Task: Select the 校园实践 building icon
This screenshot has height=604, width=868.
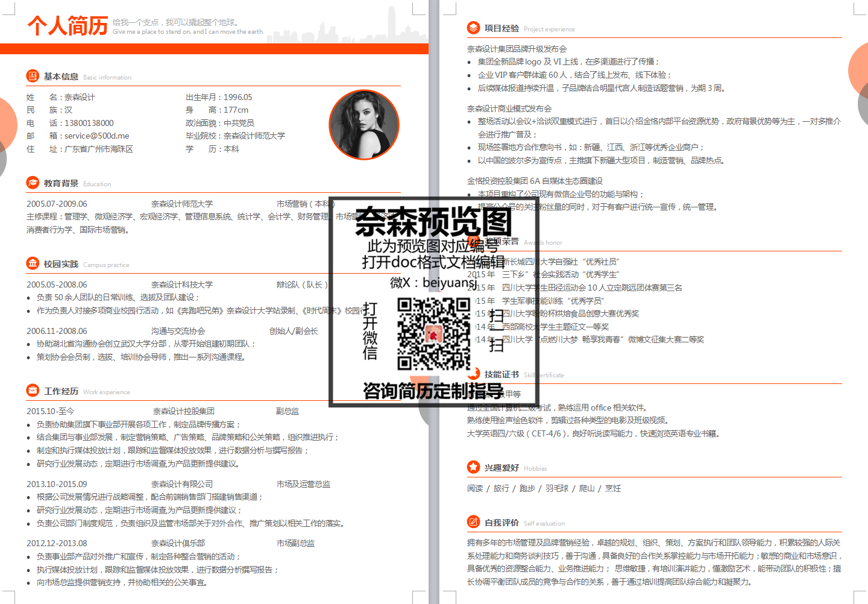Action: click(33, 263)
